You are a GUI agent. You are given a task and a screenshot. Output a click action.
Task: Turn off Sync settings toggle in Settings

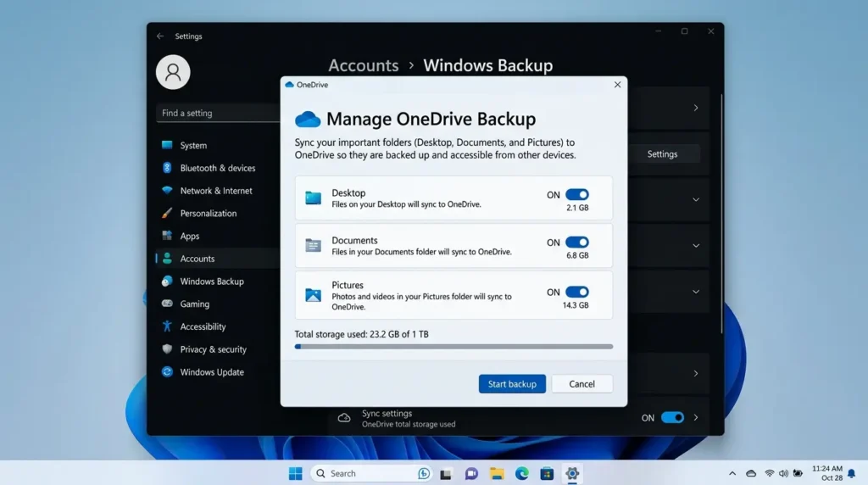click(672, 417)
